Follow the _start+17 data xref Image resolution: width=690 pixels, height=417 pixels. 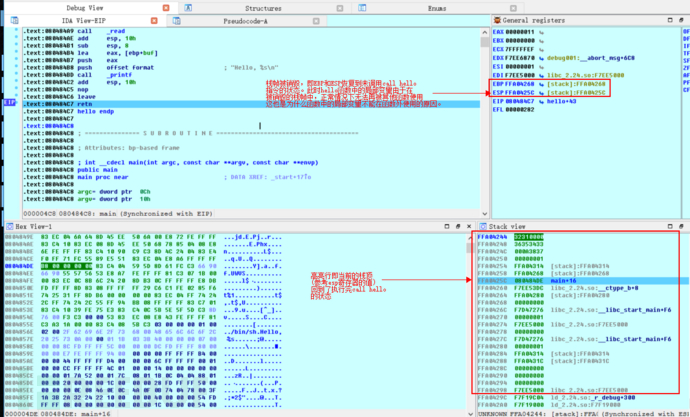(x=291, y=177)
